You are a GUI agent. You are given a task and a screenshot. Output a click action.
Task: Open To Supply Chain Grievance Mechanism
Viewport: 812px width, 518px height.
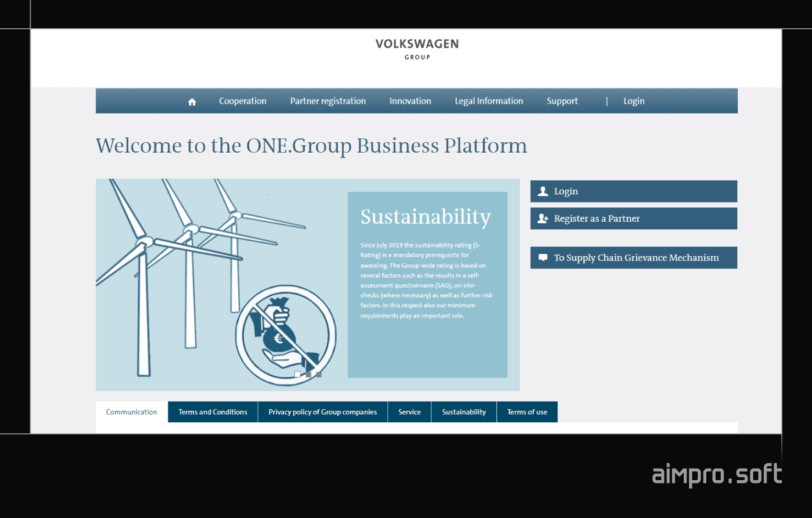634,258
